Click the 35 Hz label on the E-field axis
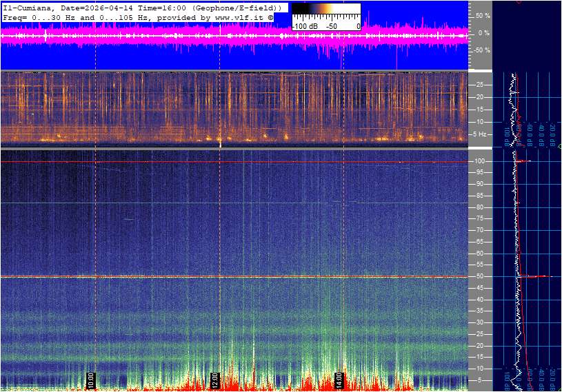Viewport: 562px width, 392px height. click(x=479, y=311)
